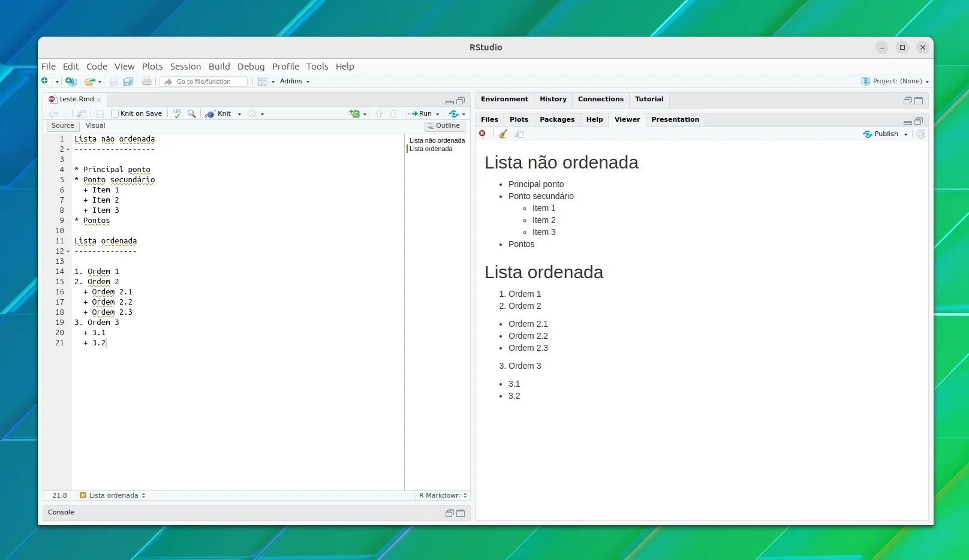Click the red stop icon in Viewer
The height and width of the screenshot is (560, 969).
tap(483, 134)
